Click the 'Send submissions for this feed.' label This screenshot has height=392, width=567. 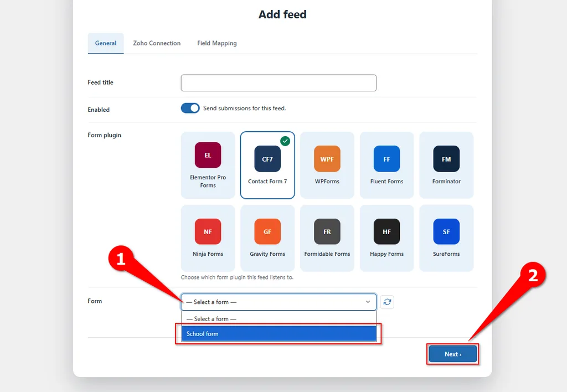tap(244, 108)
